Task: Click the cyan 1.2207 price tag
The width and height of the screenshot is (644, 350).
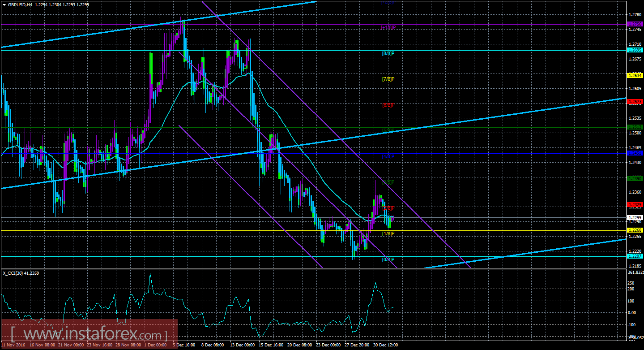Action: point(635,256)
